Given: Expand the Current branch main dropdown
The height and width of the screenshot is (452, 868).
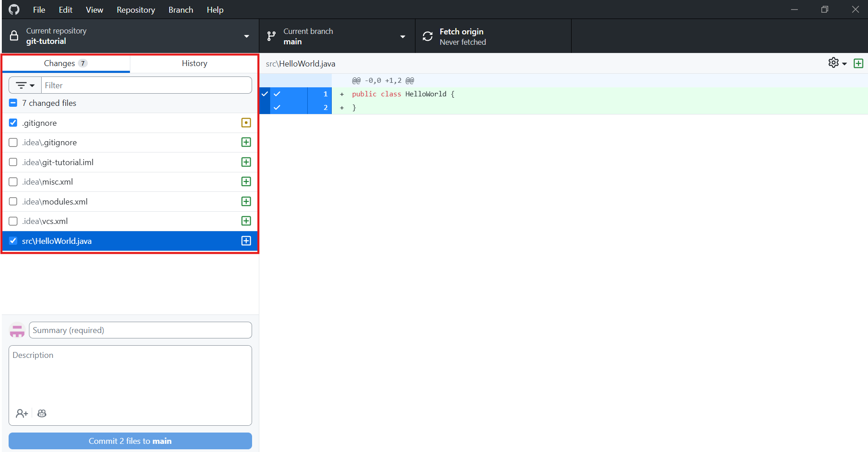Looking at the screenshot, I should (x=337, y=36).
